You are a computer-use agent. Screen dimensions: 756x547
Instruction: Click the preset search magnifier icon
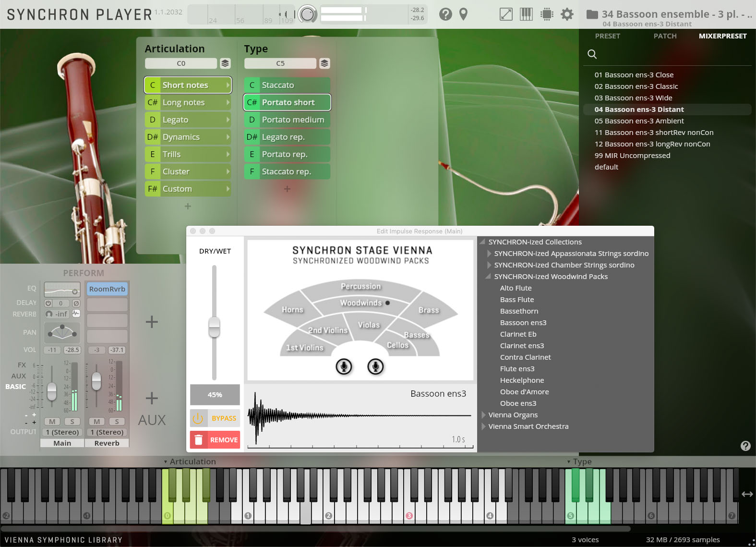point(592,54)
